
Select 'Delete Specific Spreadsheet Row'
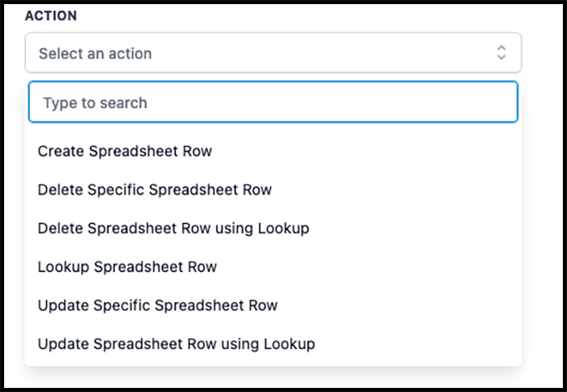[x=273, y=190]
